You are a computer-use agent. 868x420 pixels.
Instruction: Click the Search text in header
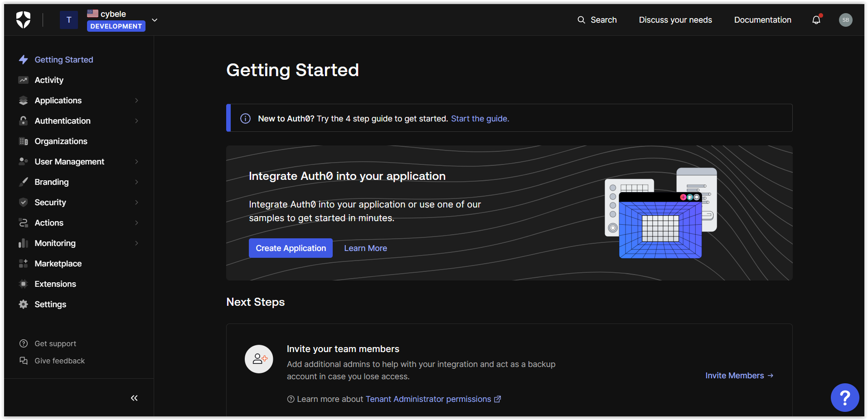click(604, 20)
